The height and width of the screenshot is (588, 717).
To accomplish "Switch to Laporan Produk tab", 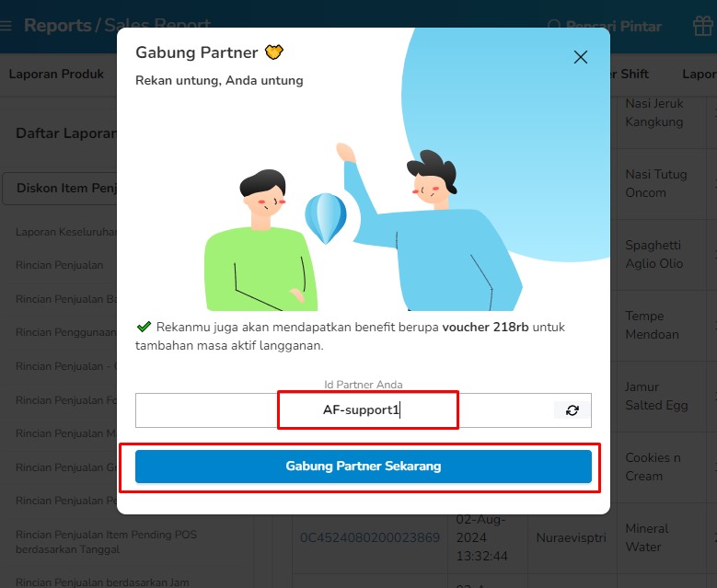I will (x=56, y=74).
